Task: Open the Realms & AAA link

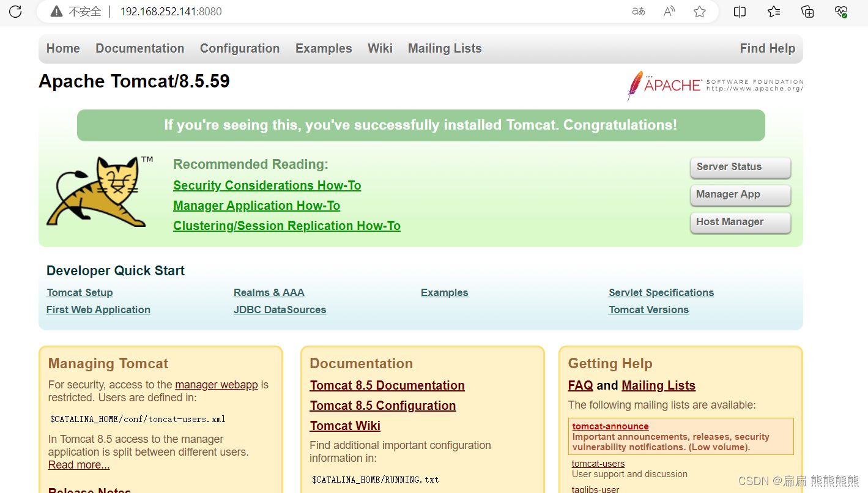Action: pos(269,292)
